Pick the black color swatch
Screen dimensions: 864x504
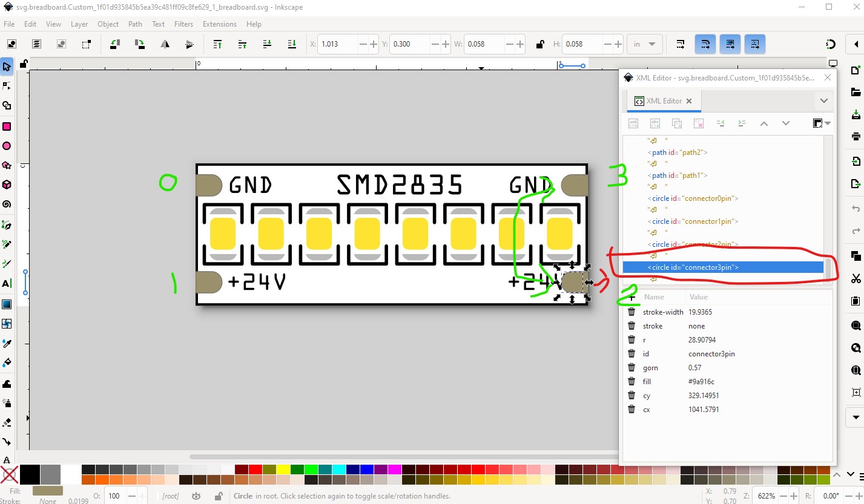[x=30, y=474]
